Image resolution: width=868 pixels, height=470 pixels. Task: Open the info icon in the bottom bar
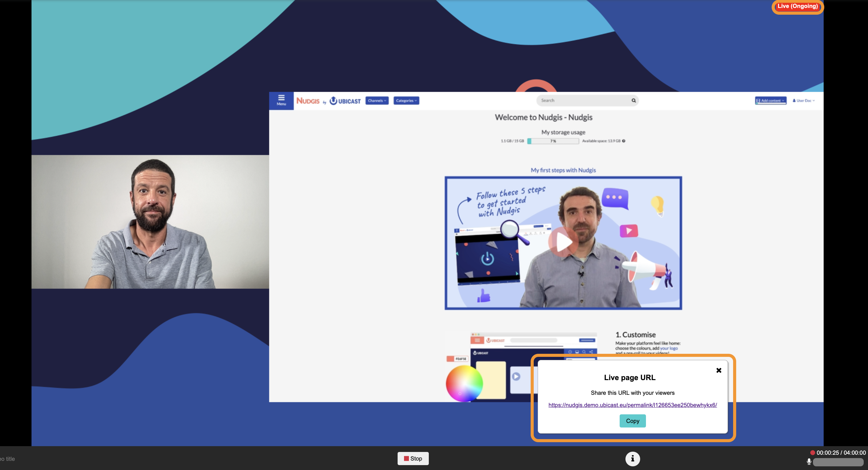pos(632,459)
